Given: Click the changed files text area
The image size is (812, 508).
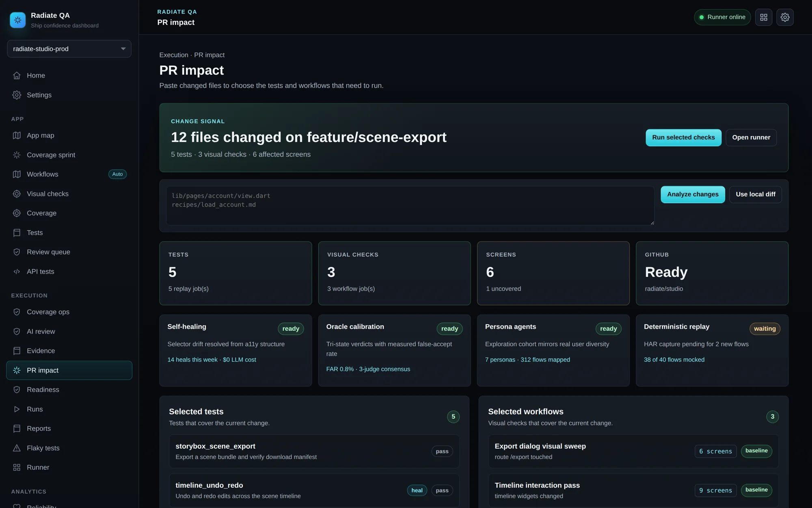Looking at the screenshot, I should [x=410, y=206].
